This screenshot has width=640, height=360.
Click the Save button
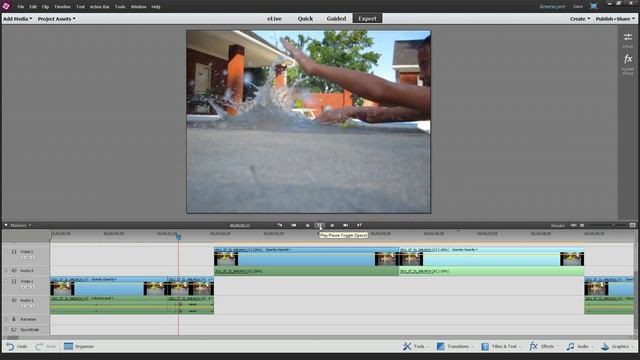(578, 7)
